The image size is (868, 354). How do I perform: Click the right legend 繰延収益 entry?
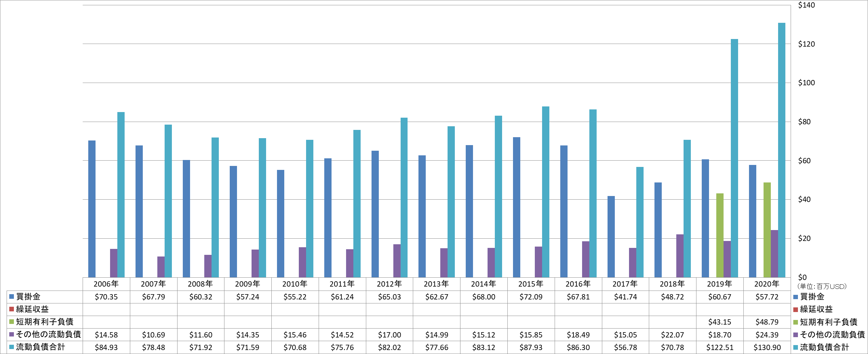[x=813, y=309]
